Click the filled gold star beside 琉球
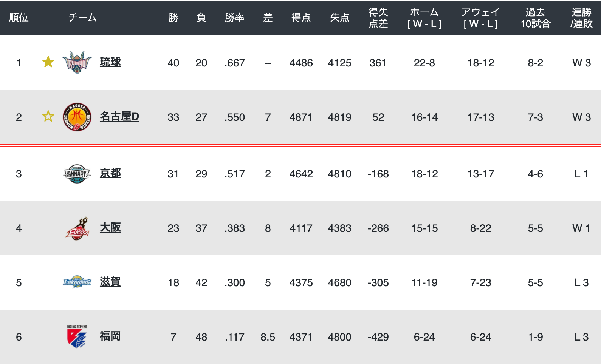The width and height of the screenshot is (601, 364). [48, 62]
